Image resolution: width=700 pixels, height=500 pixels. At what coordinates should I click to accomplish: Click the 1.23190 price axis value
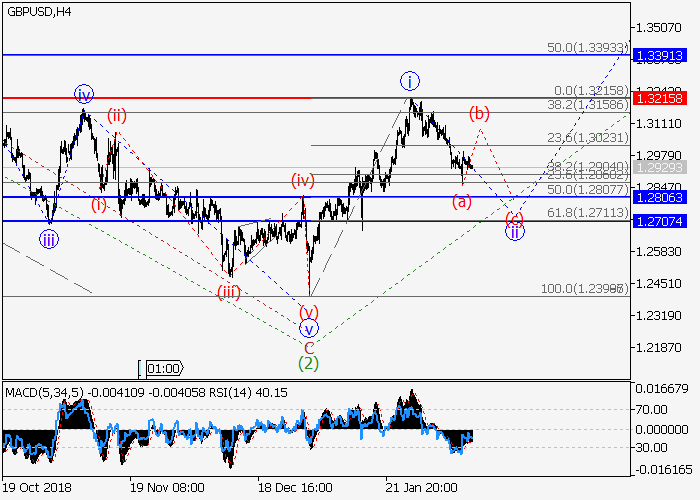click(658, 316)
